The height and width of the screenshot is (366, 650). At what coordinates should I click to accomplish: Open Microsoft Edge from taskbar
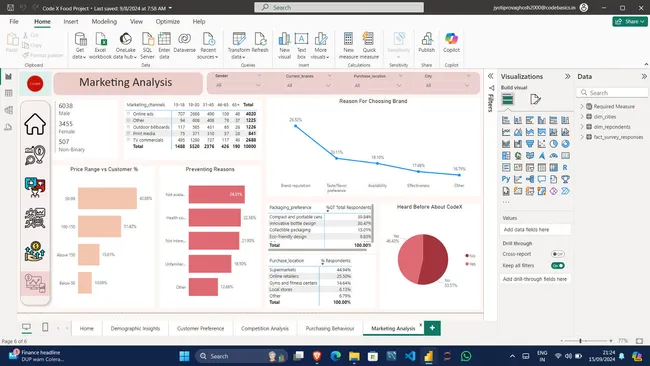[335, 356]
